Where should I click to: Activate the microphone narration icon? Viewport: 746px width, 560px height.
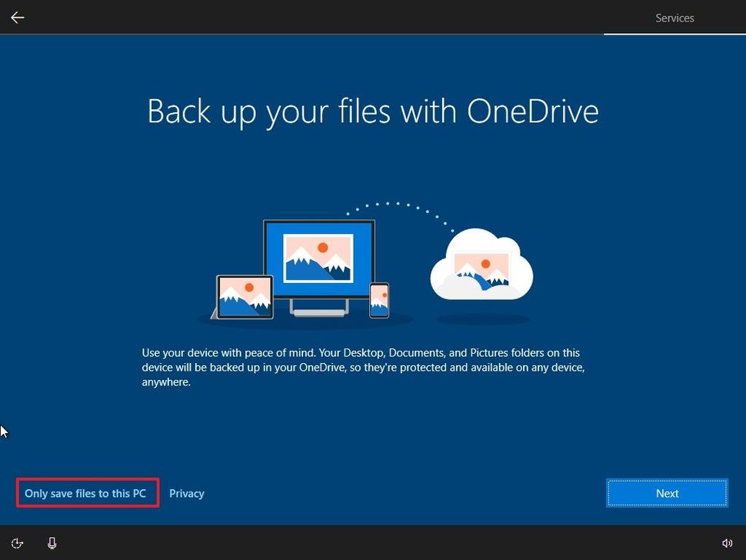click(x=52, y=542)
